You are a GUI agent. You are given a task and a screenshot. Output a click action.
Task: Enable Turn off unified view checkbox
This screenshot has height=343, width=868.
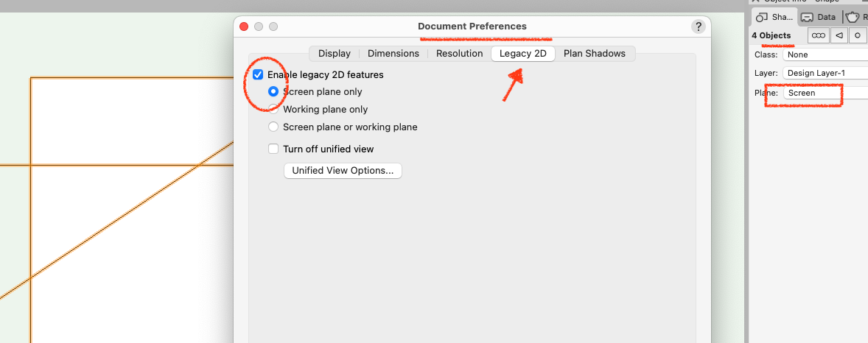pyautogui.click(x=273, y=149)
